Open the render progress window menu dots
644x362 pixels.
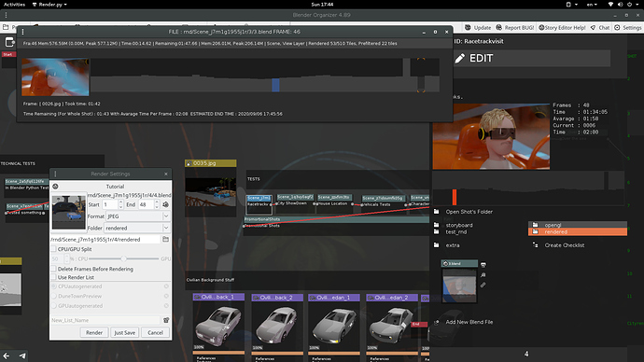pos(22,32)
